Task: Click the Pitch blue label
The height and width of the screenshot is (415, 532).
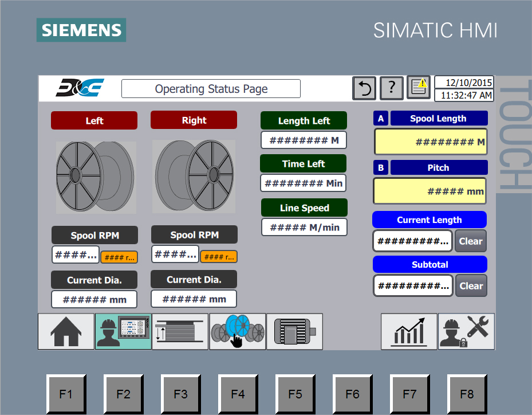Action: 439,167
